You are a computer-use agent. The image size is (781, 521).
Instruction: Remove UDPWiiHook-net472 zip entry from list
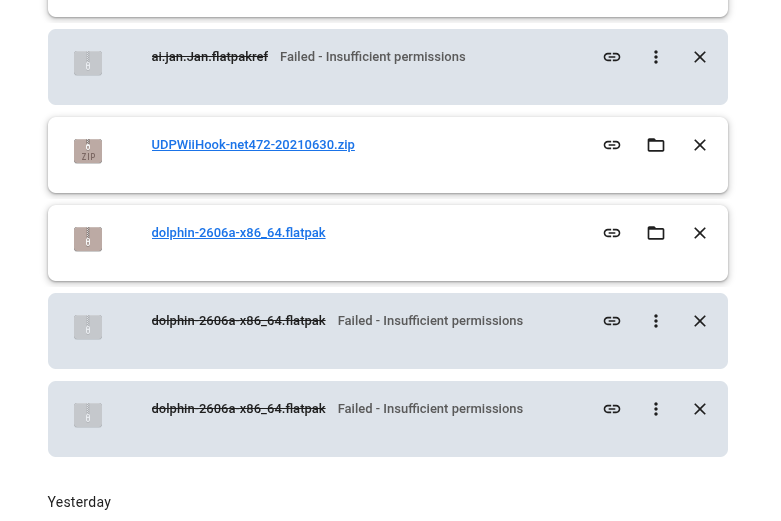pyautogui.click(x=700, y=145)
